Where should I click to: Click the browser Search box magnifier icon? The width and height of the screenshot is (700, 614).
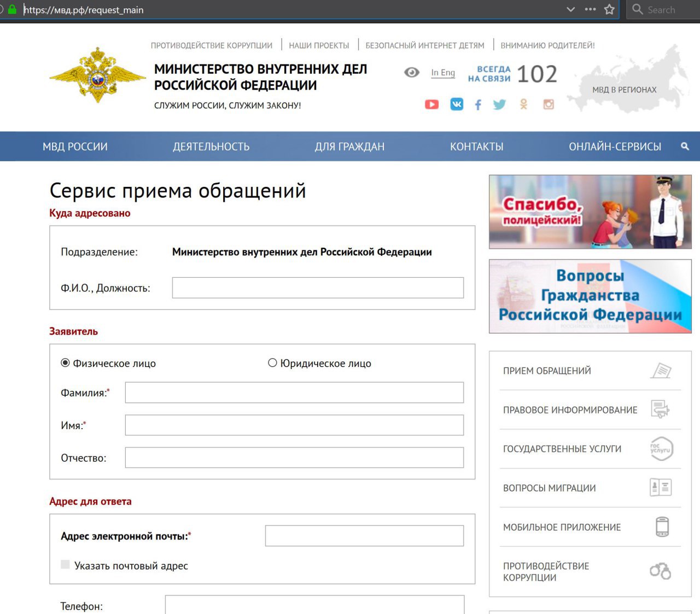point(637,9)
